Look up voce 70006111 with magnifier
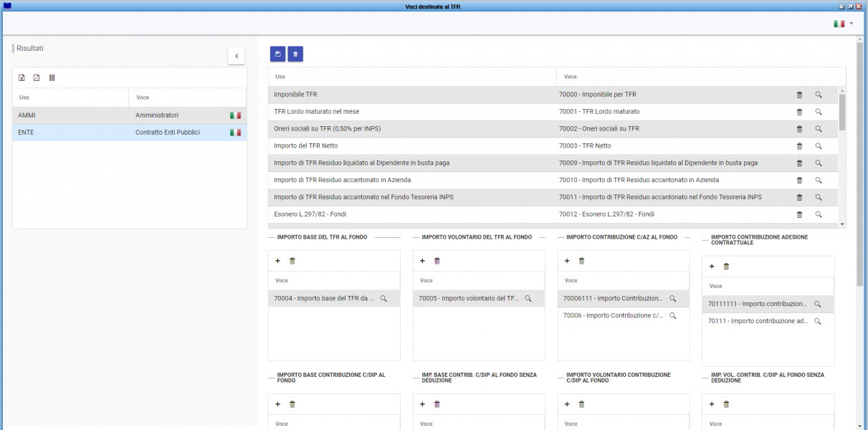Viewport: 868px width, 430px height. [x=672, y=298]
